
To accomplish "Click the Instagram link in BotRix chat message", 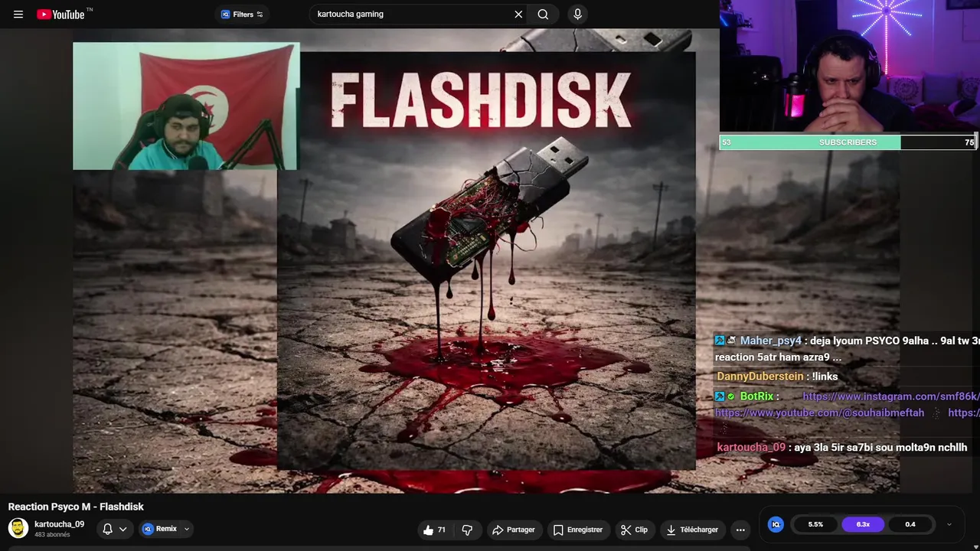I will pyautogui.click(x=891, y=396).
